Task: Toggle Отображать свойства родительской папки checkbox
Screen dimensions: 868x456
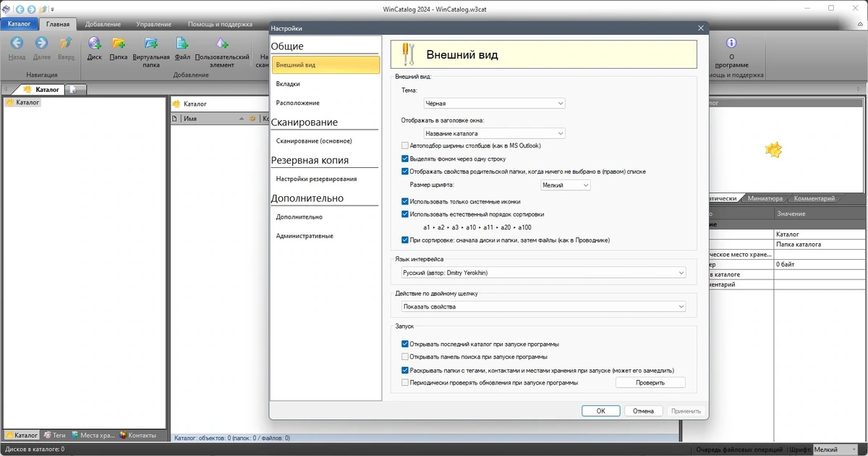Action: pos(405,172)
